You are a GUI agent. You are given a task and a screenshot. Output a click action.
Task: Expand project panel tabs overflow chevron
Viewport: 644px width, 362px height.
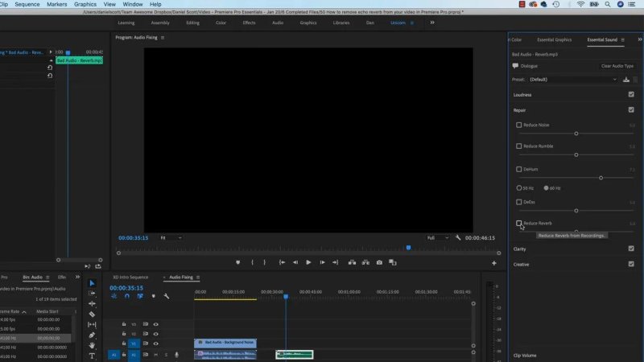[77, 277]
